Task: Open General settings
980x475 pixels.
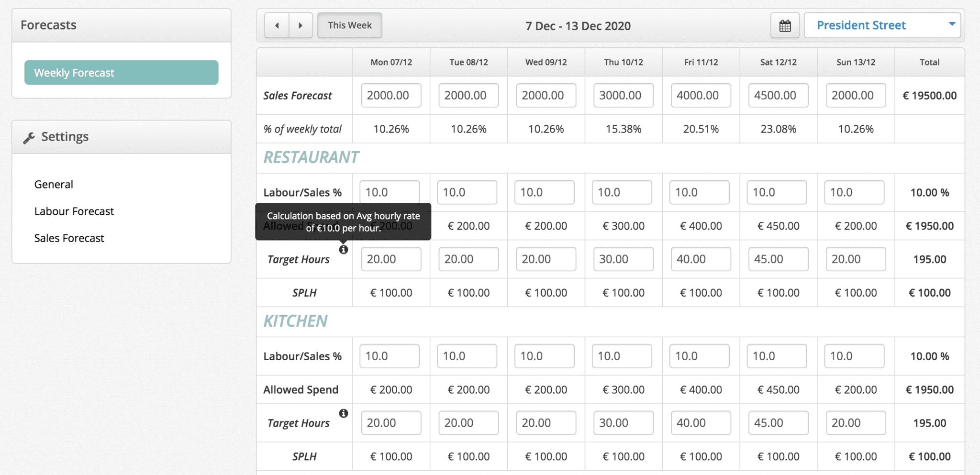Action: [54, 185]
